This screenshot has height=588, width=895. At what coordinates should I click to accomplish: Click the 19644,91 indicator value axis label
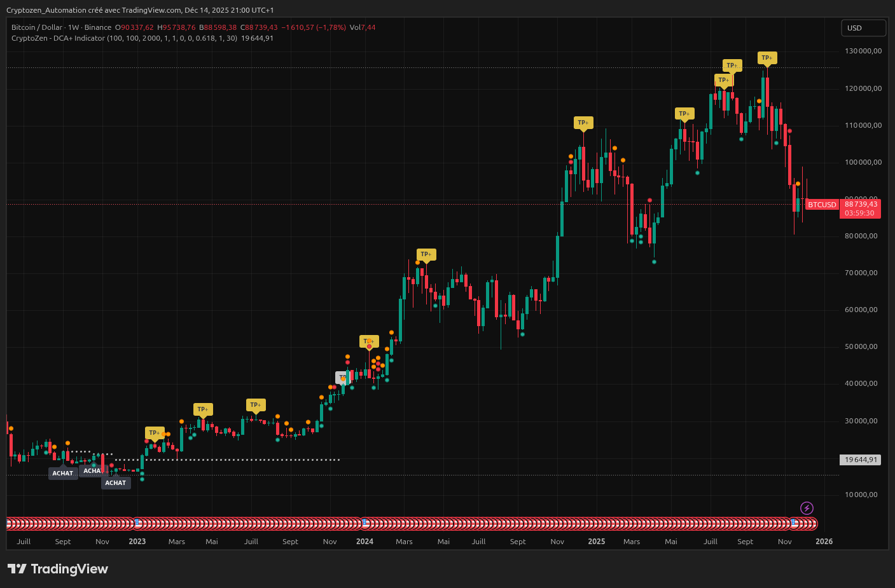(861, 460)
